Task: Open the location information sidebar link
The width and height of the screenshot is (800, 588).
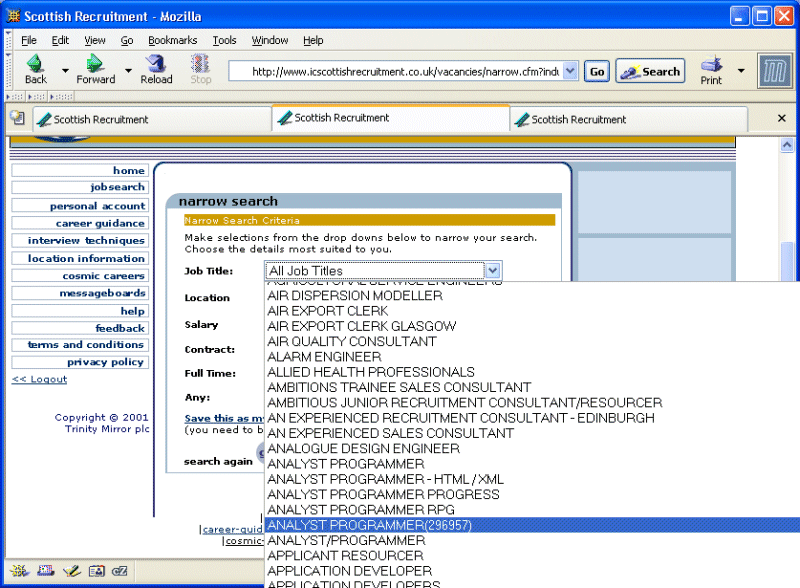Action: click(x=80, y=258)
